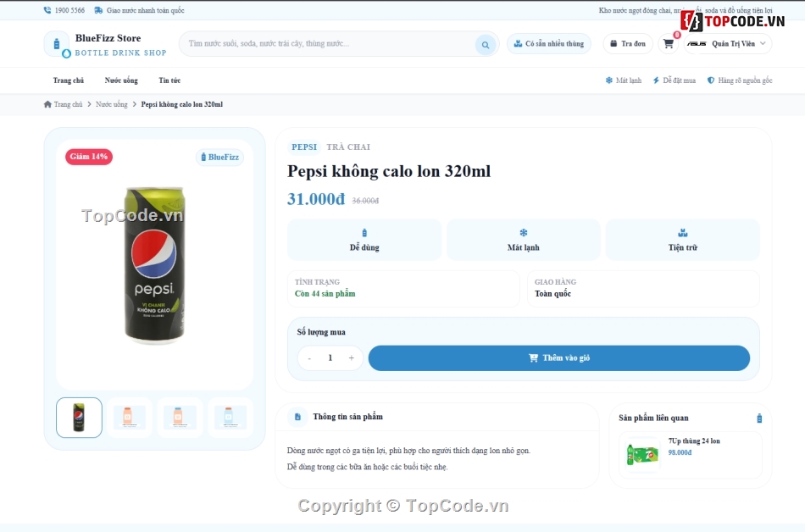This screenshot has width=805, height=532.
Task: Click the main Pepsi can product image
Action: tap(154, 265)
